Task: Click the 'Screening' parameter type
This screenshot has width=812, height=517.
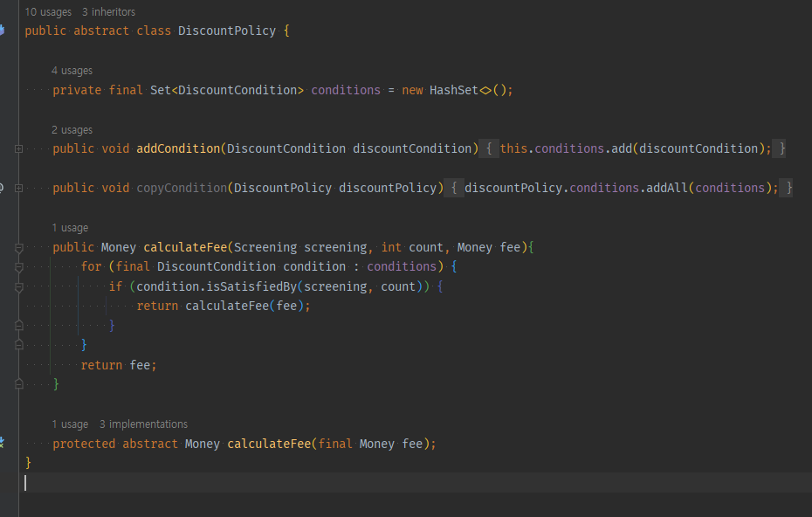Action: (x=265, y=248)
